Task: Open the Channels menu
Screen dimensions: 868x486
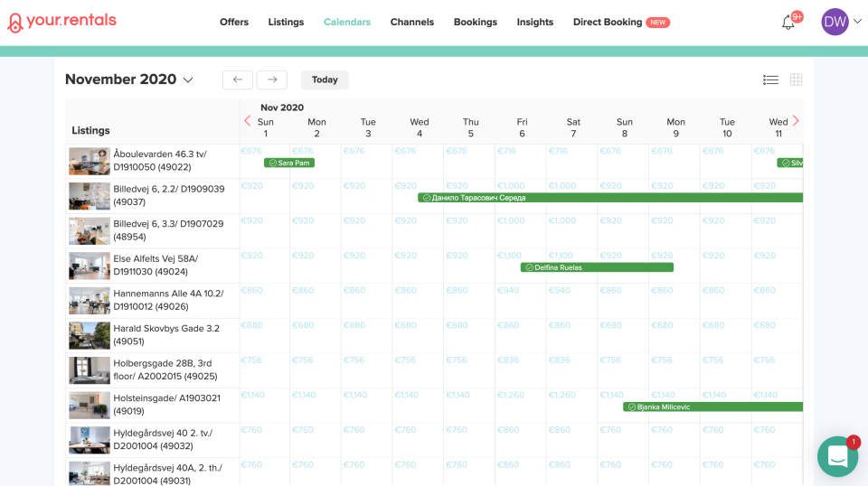Action: pyautogui.click(x=412, y=22)
